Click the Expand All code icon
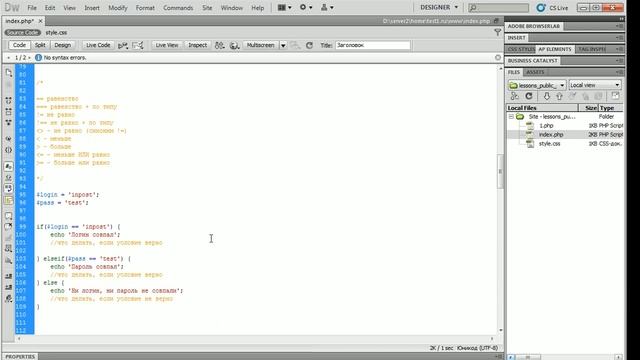 click(9, 122)
